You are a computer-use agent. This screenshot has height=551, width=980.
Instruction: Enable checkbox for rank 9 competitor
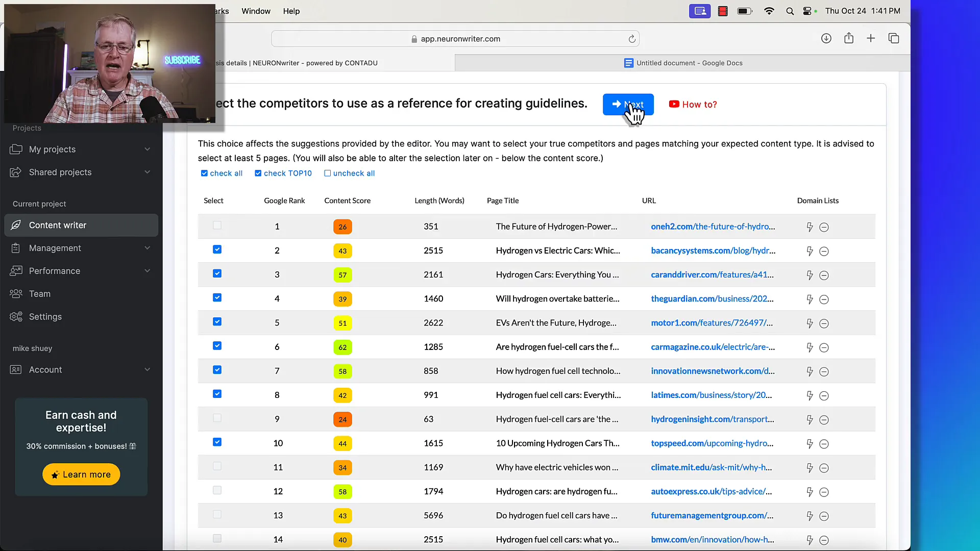[x=217, y=418]
